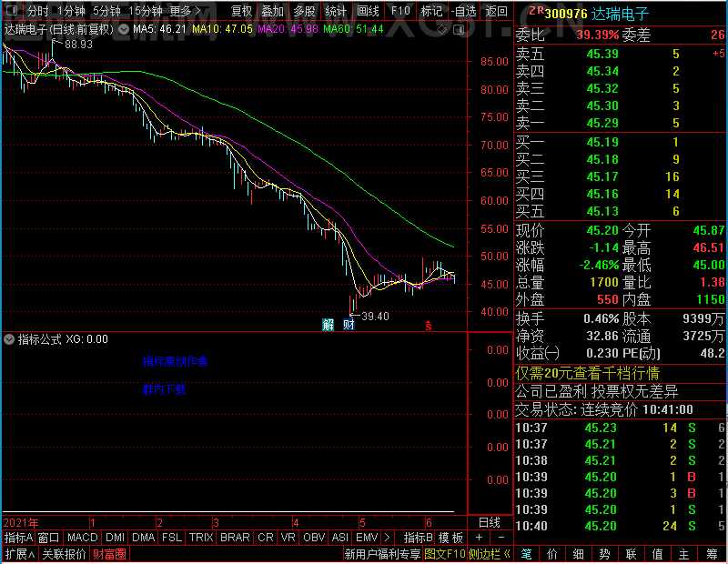This screenshot has height=564, width=728.
Task: Click the 2021年 timeline label
Action: pos(21,523)
